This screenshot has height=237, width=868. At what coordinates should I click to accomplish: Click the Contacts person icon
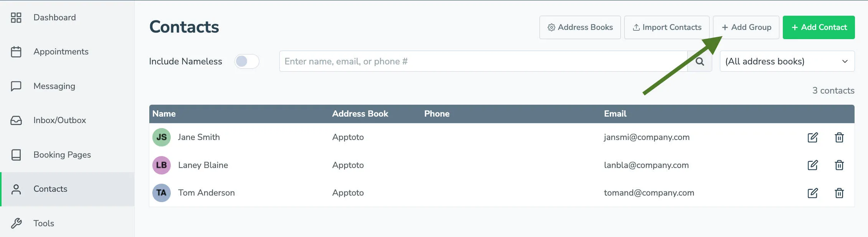[16, 189]
